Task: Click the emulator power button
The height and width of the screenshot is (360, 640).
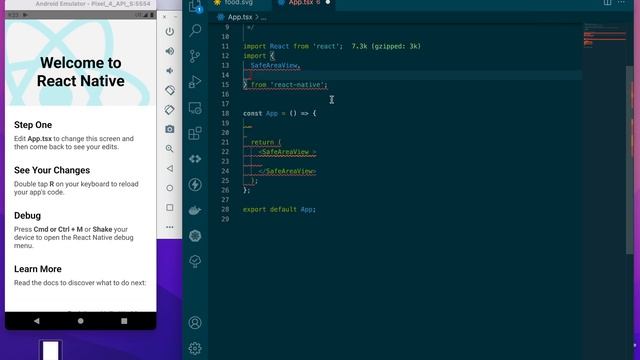Action: click(x=170, y=31)
